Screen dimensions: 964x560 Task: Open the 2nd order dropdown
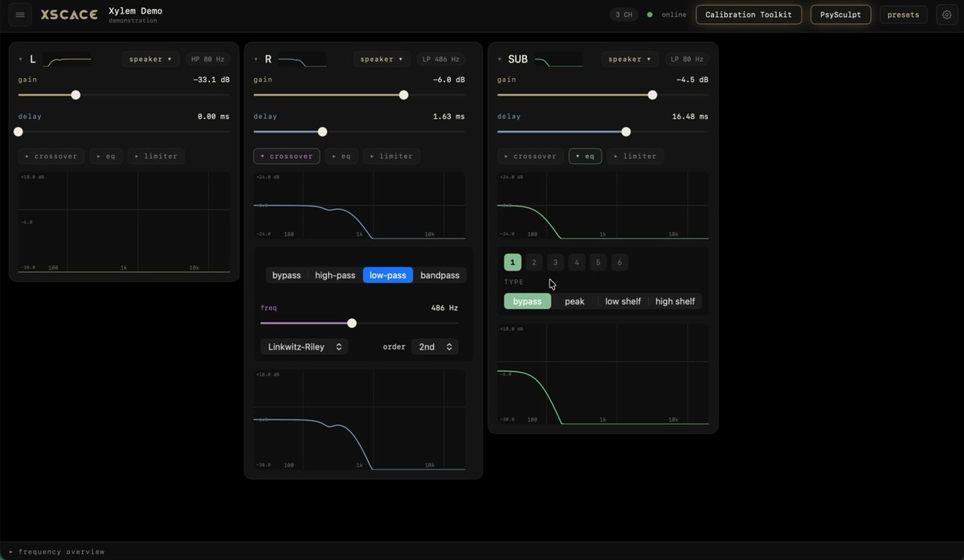tap(435, 346)
